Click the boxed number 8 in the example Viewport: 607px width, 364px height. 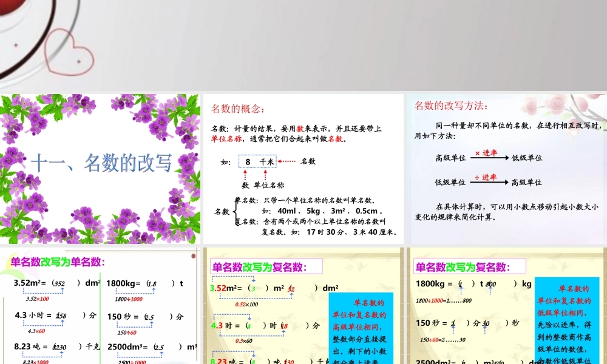(248, 161)
